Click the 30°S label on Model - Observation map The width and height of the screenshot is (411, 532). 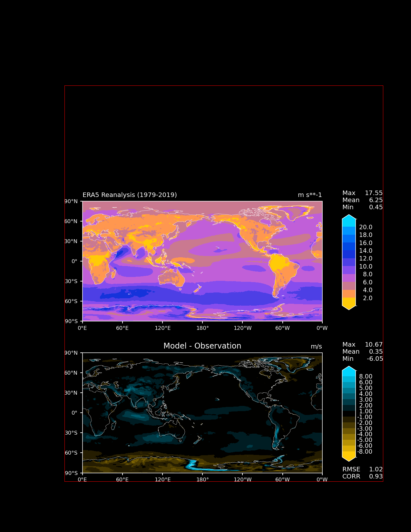tap(71, 433)
